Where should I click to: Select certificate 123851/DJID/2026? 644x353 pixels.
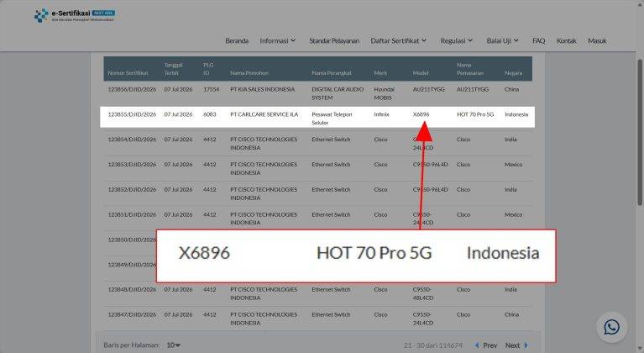tap(132, 214)
